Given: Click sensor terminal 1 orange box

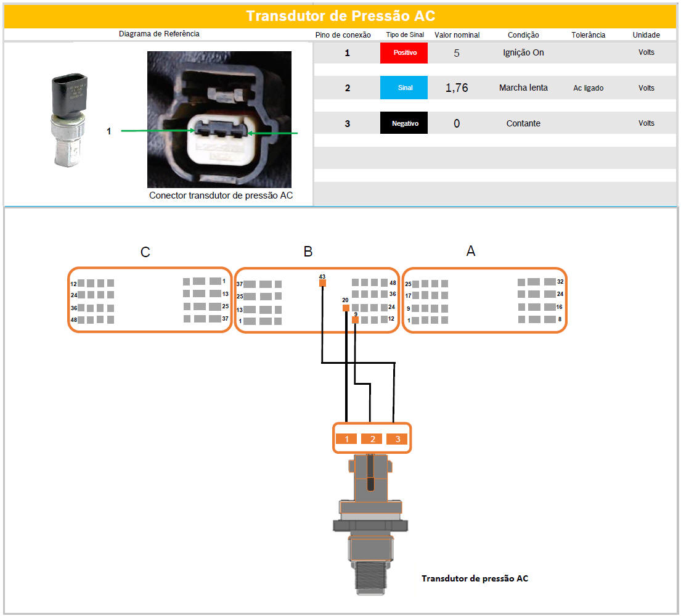Looking at the screenshot, I should coord(346,439).
